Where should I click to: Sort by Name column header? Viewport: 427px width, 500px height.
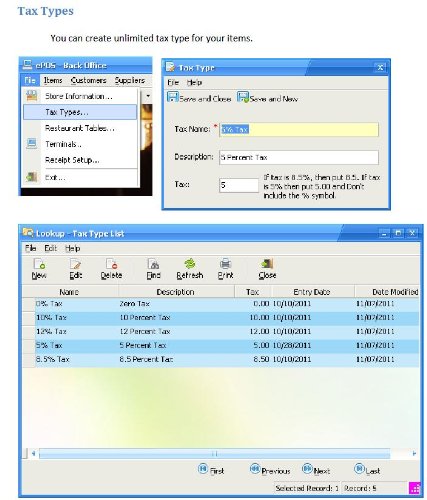click(x=69, y=292)
